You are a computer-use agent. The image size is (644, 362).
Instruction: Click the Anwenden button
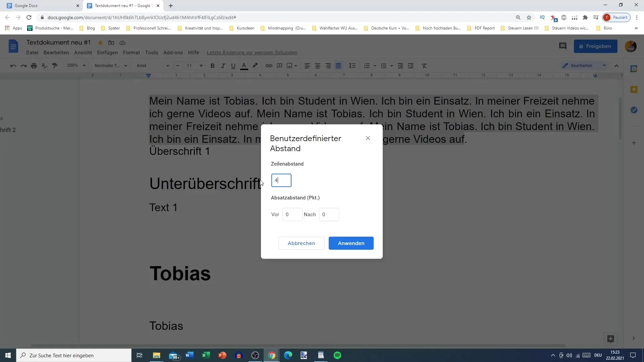click(x=351, y=243)
